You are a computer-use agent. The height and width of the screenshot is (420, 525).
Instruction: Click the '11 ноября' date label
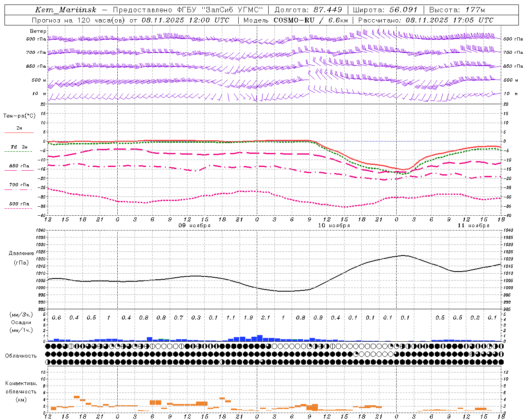[x=474, y=226]
